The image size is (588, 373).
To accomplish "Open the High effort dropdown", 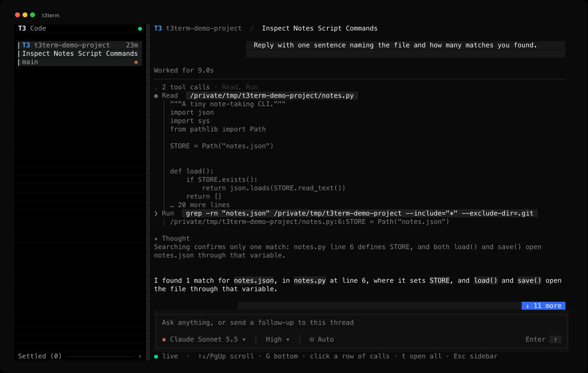I will 277,339.
